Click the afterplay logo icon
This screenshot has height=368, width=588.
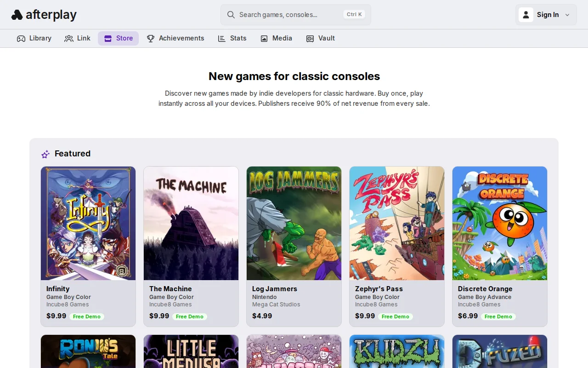(17, 15)
